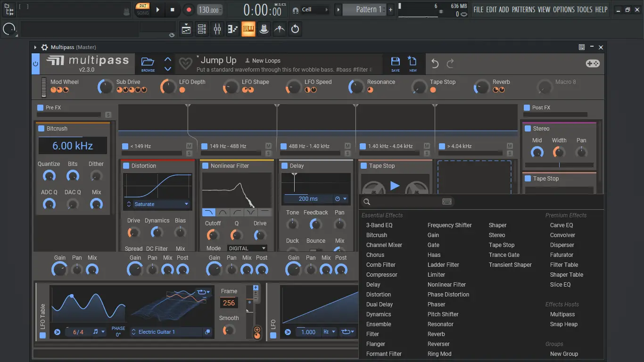Viewport: 644px width, 362px height.
Task: Click the undo arrow in Multipass
Action: (x=435, y=64)
